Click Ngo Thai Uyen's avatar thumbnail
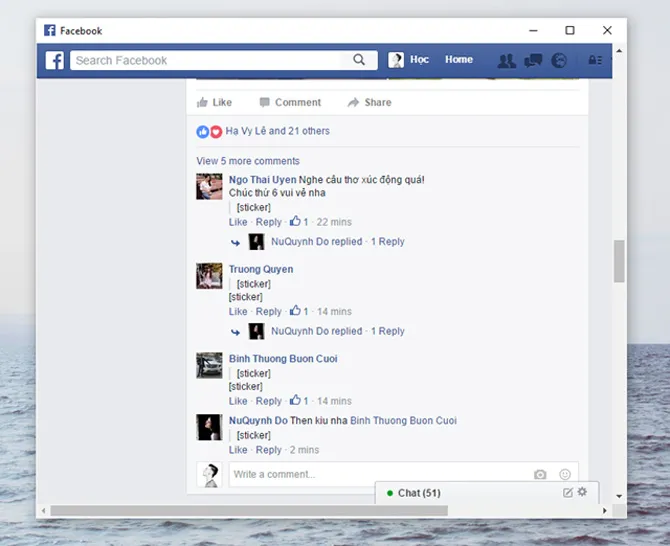 (209, 186)
